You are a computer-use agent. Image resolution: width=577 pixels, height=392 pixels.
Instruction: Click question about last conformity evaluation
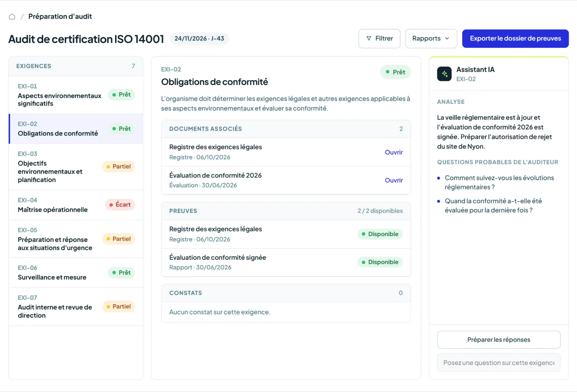tap(493, 205)
